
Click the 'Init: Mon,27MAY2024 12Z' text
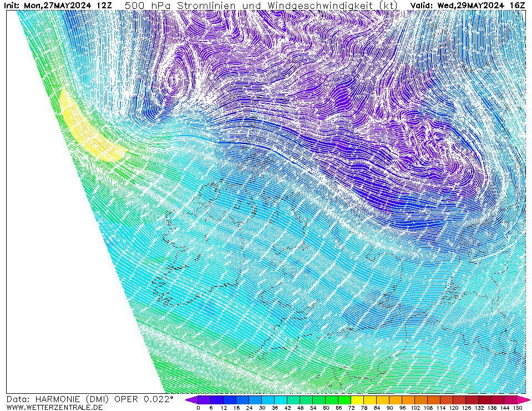[x=58, y=6]
